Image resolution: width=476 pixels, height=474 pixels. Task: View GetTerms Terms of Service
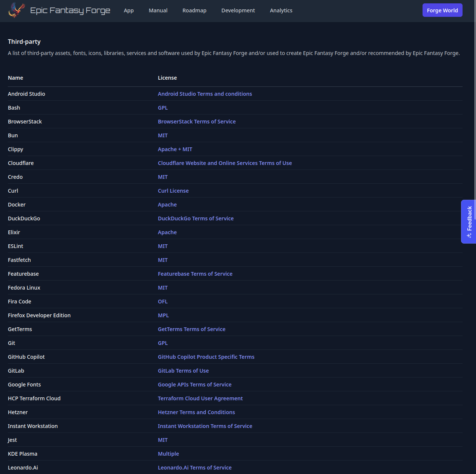pos(191,329)
